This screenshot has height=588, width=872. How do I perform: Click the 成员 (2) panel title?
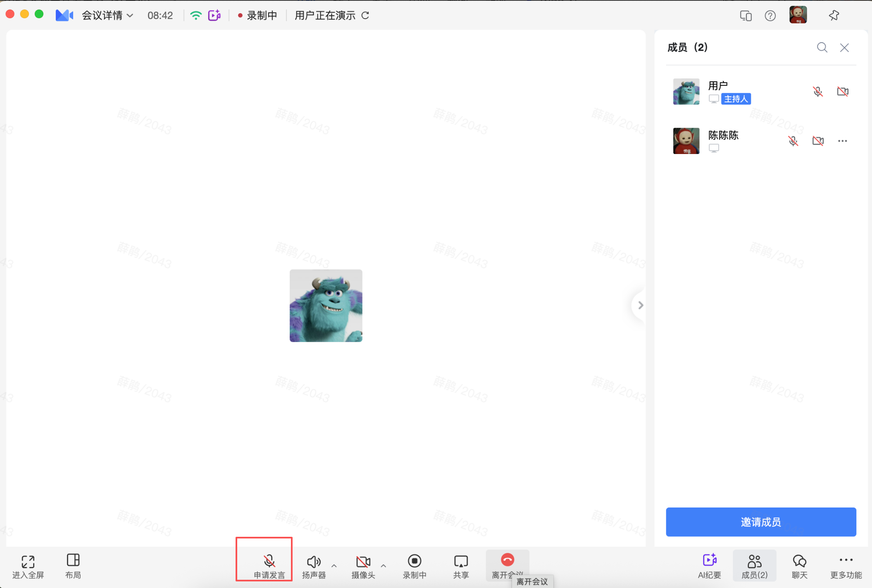[x=687, y=47]
